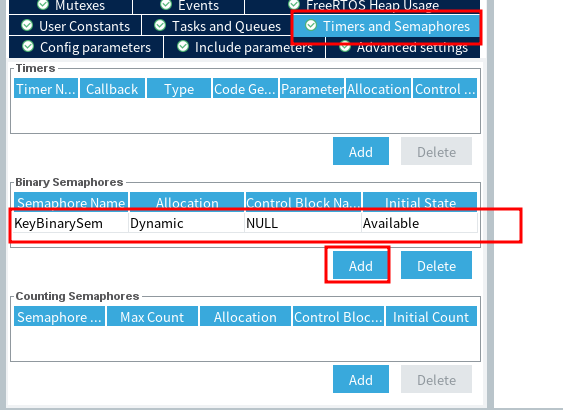This screenshot has height=419, width=563.
Task: Select the User Constants tab
Action: pyautogui.click(x=75, y=26)
